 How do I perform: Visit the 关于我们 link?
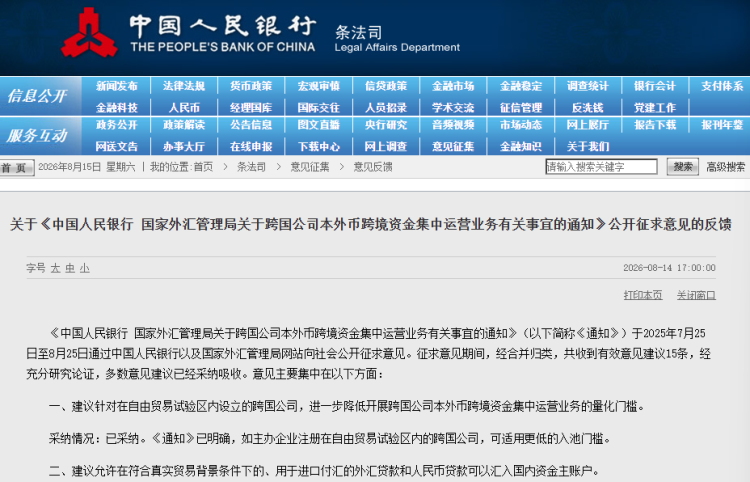[x=588, y=146]
